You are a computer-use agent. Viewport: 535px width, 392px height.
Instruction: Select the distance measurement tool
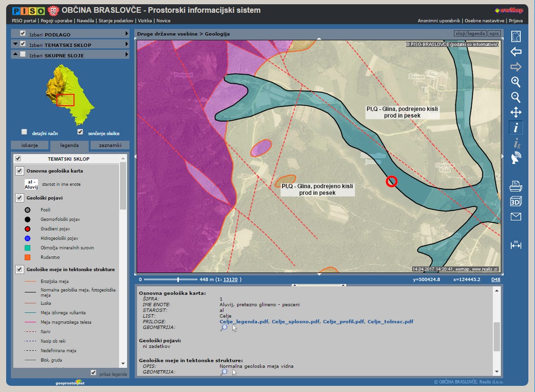516,245
